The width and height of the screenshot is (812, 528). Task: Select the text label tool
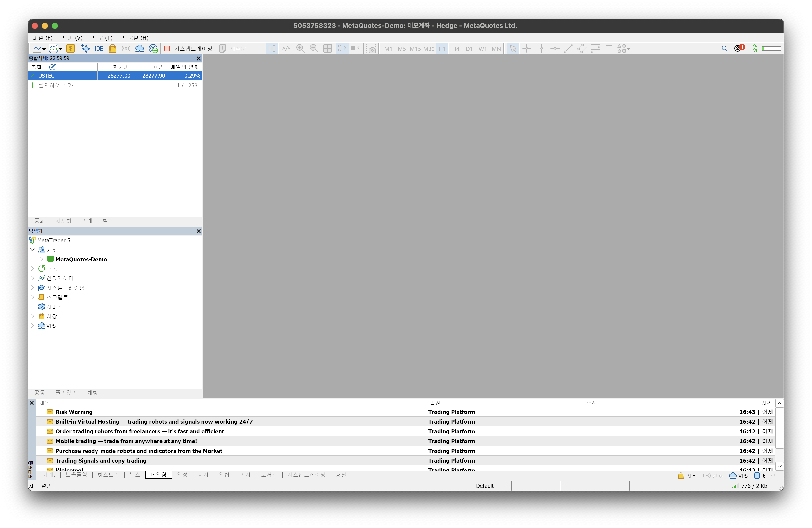(x=609, y=49)
